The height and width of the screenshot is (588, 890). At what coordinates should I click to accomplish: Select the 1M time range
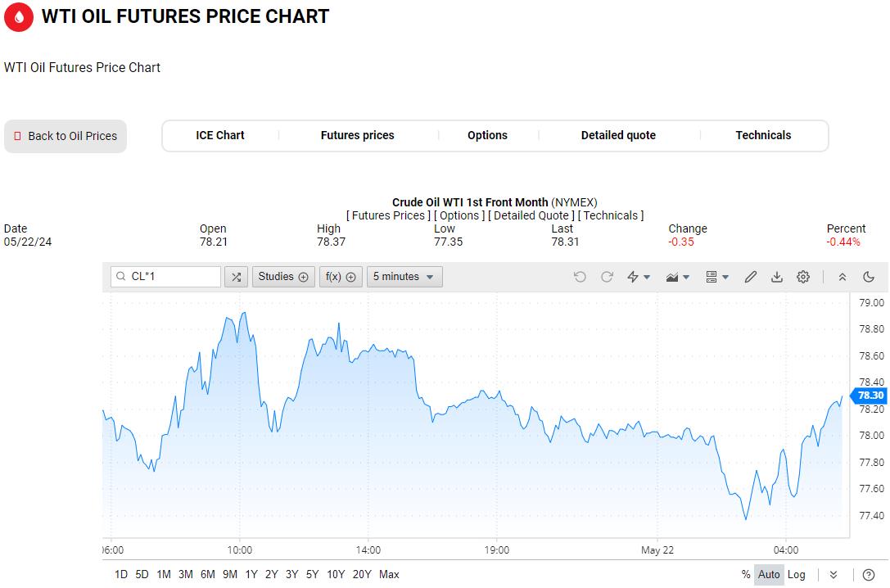pos(164,574)
